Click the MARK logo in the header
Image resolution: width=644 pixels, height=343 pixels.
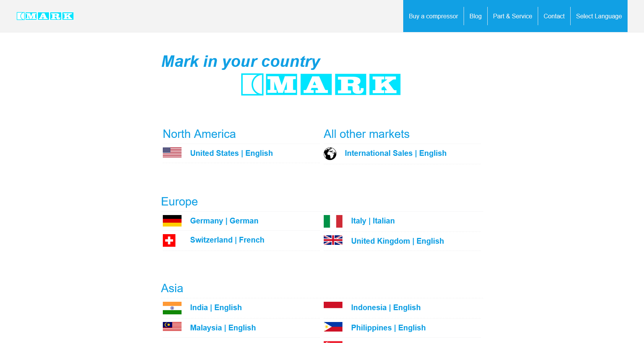tap(45, 16)
